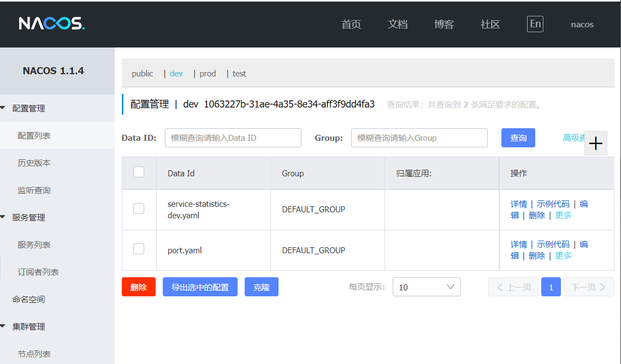Collapse the 配置管理 sidebar section arrow
The image size is (621, 364).
[3, 108]
